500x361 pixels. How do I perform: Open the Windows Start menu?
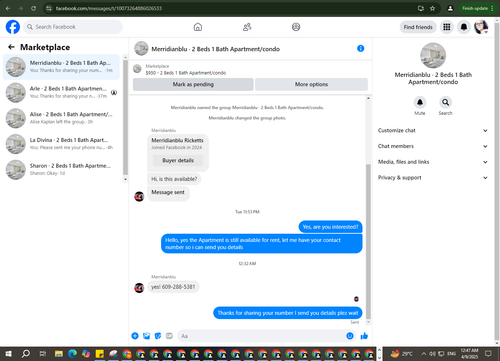[9, 354]
